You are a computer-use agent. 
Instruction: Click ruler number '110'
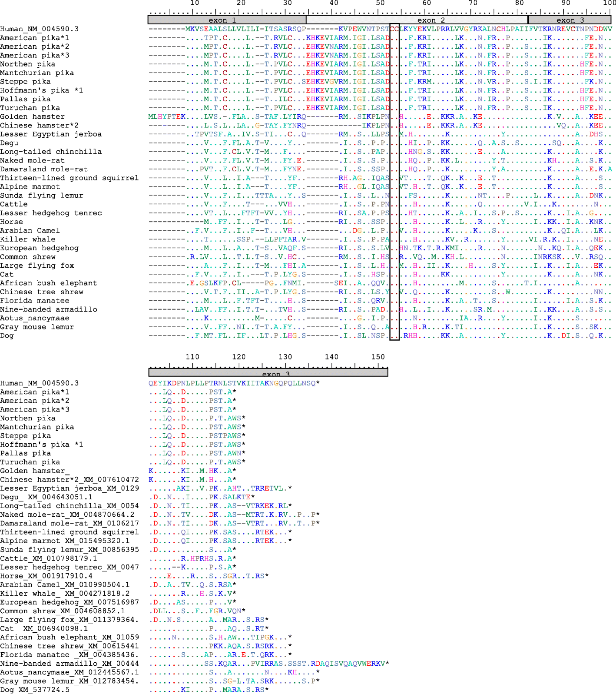192,357
